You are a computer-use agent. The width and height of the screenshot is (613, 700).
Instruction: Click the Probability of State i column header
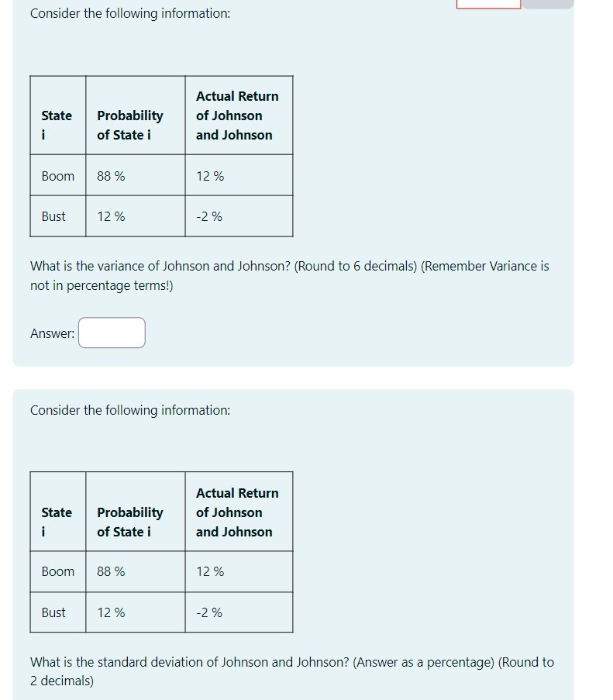point(129,125)
